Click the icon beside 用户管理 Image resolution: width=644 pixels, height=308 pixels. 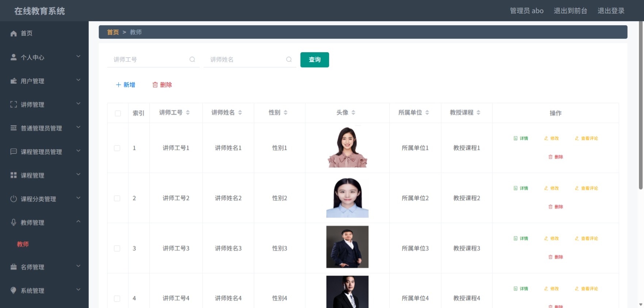coord(14,81)
